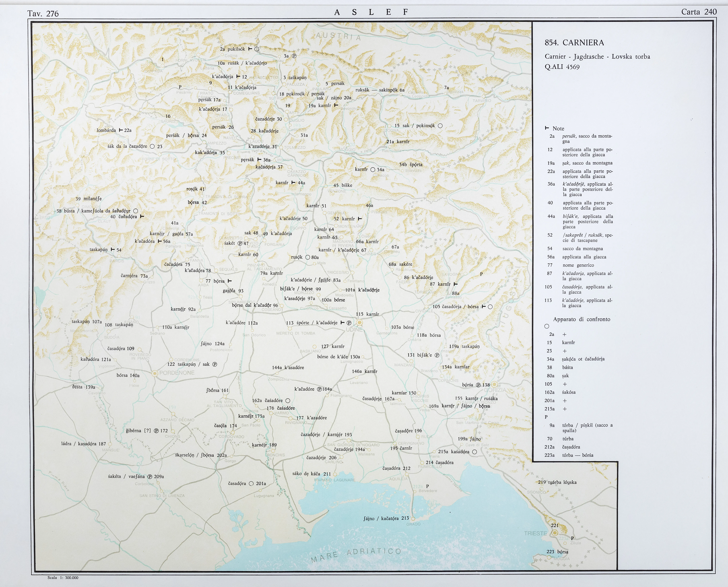Screen dimensions: 728x587
Task: Click the circled P symbol beside 3a
Action: pyautogui.click(x=294, y=56)
